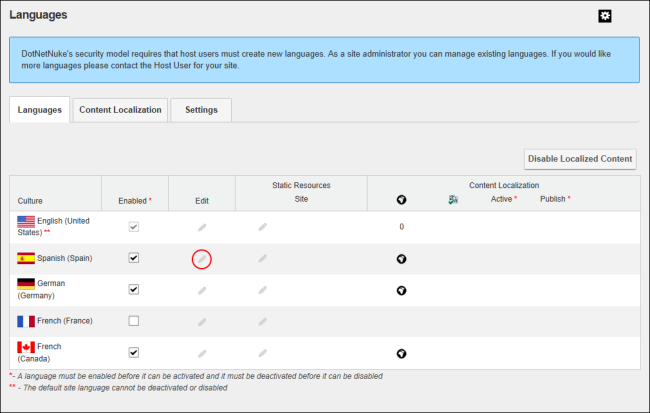
Task: Click the English (United States) culture name
Action: [53, 227]
